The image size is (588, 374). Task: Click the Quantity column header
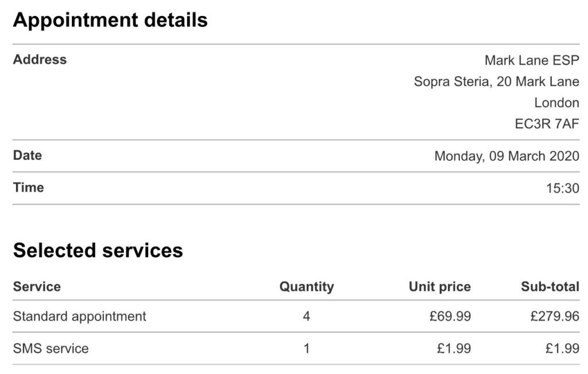(307, 287)
